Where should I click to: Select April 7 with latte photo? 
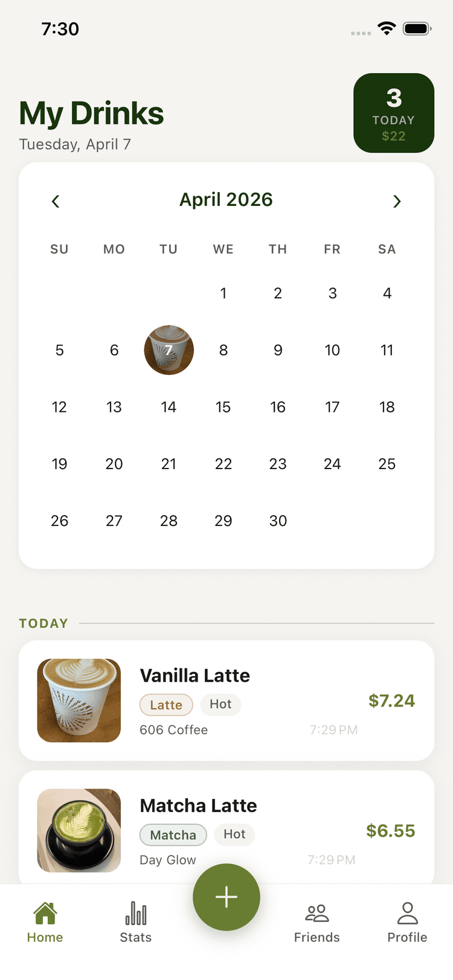pos(169,350)
